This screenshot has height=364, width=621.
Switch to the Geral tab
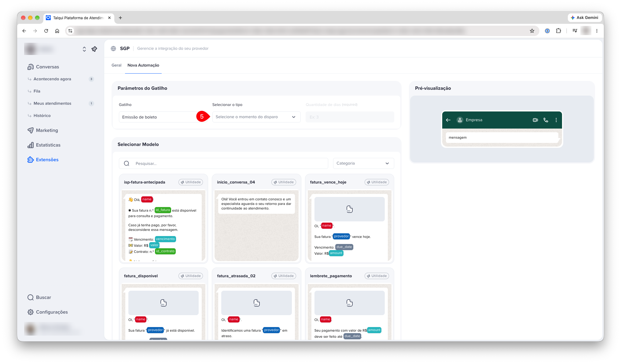click(116, 65)
